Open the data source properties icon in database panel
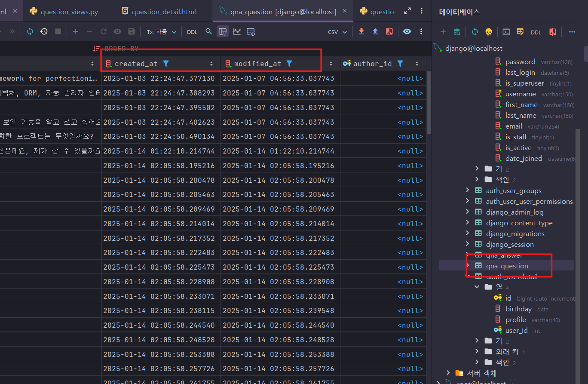 457,32
